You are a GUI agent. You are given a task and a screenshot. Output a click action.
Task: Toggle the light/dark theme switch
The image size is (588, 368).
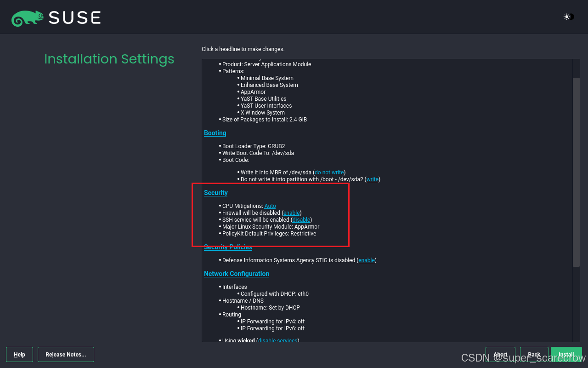[569, 17]
